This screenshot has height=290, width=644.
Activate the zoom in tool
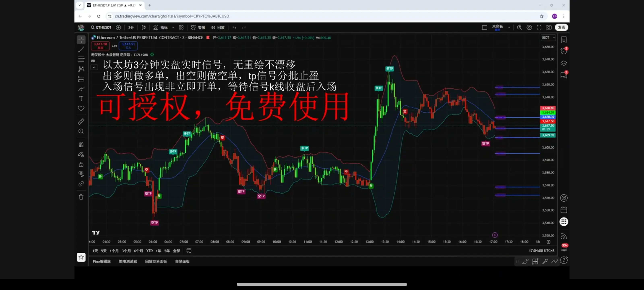81,131
